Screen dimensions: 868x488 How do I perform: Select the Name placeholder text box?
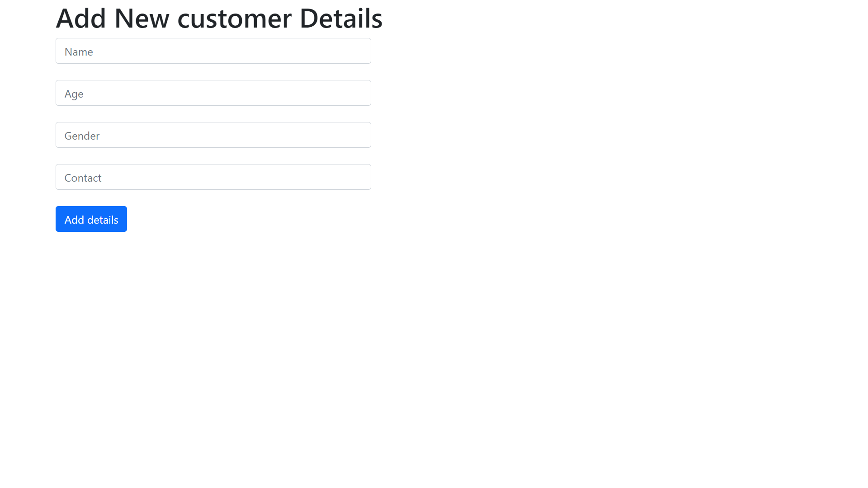213,51
